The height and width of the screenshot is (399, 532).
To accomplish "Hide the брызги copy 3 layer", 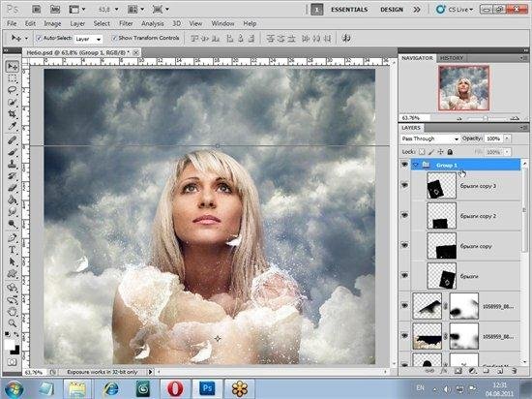I will (404, 185).
